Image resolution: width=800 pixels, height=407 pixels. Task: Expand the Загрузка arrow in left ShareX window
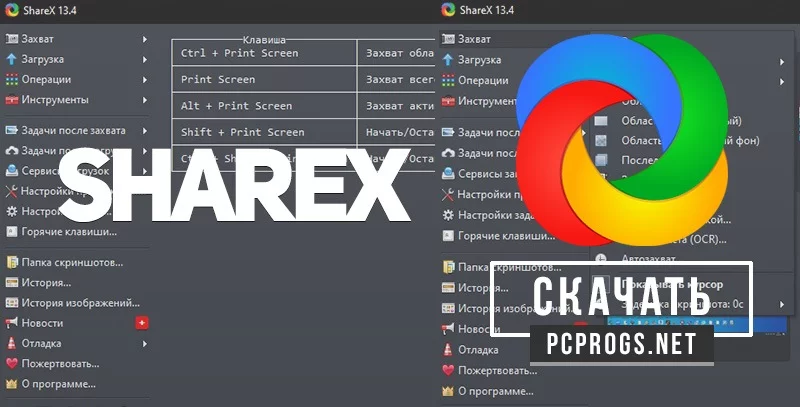click(x=145, y=59)
